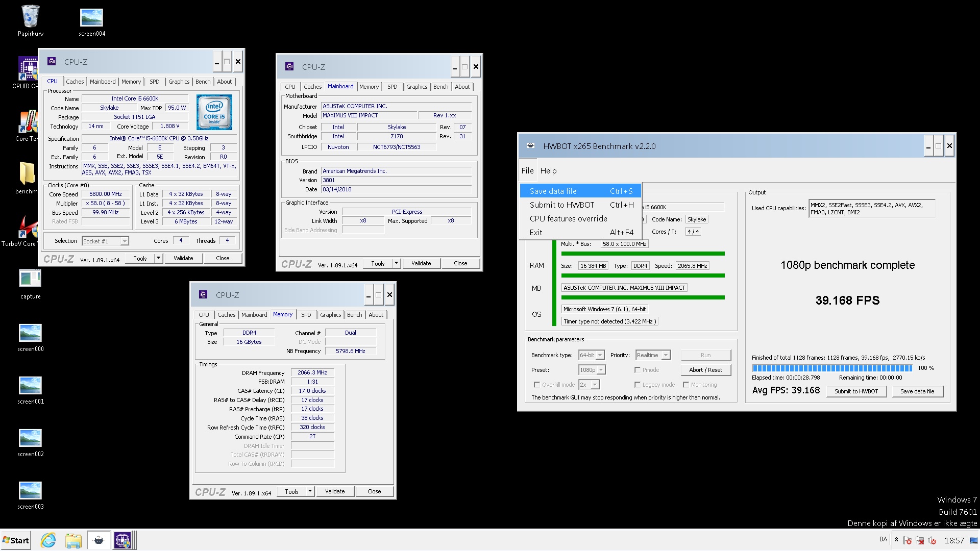Screen dimensions: 980x551
Task: Open the Overkill mode 2x dropdown
Action: (589, 385)
